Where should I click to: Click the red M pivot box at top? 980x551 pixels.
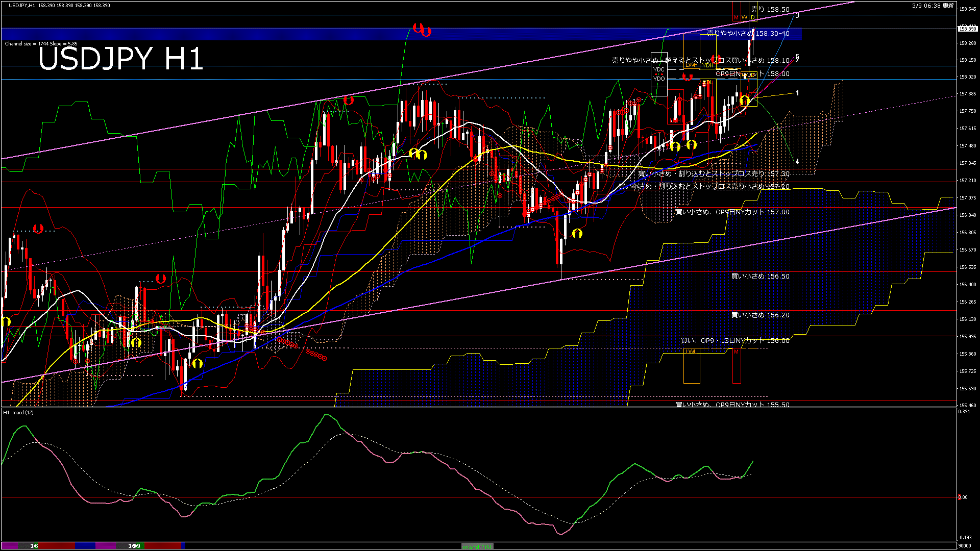(x=736, y=18)
